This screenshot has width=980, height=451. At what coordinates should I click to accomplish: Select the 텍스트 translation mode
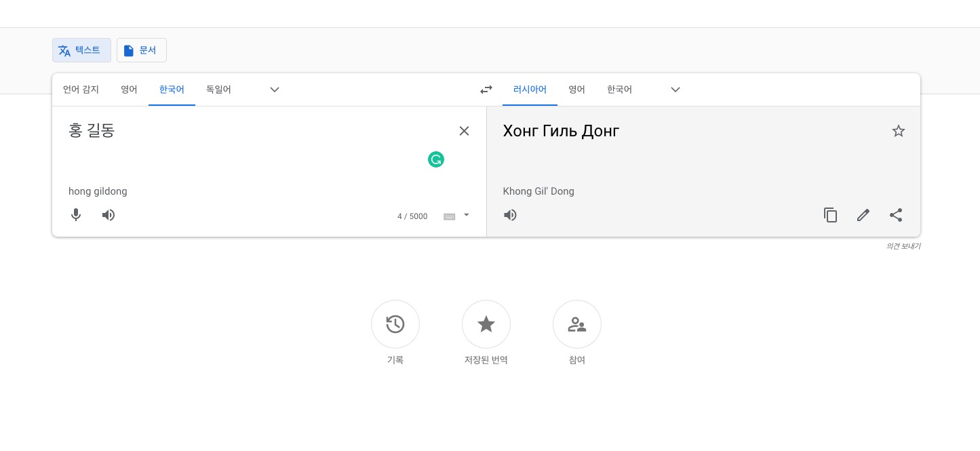tap(81, 50)
